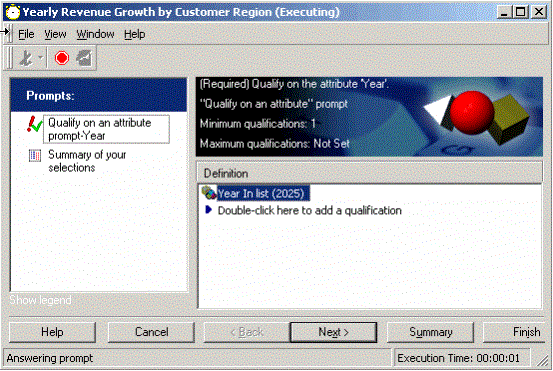The image size is (553, 371).
Task: Open the View menu
Action: coord(55,34)
